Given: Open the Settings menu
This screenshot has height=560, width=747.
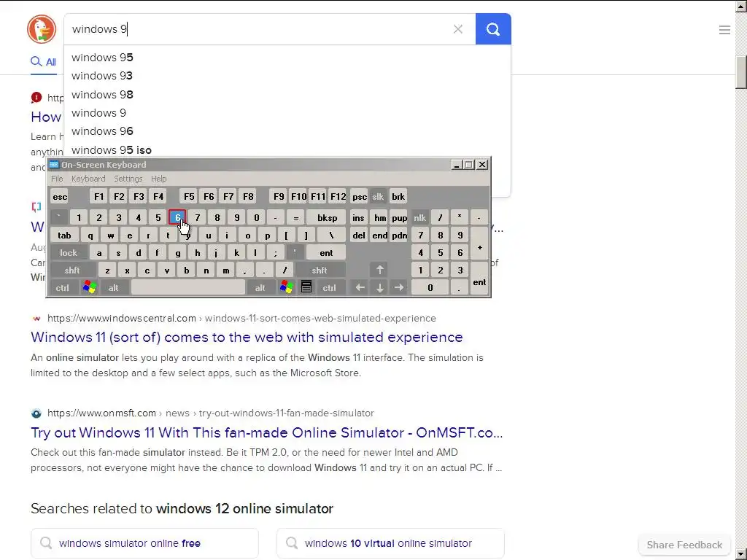Looking at the screenshot, I should 128,179.
